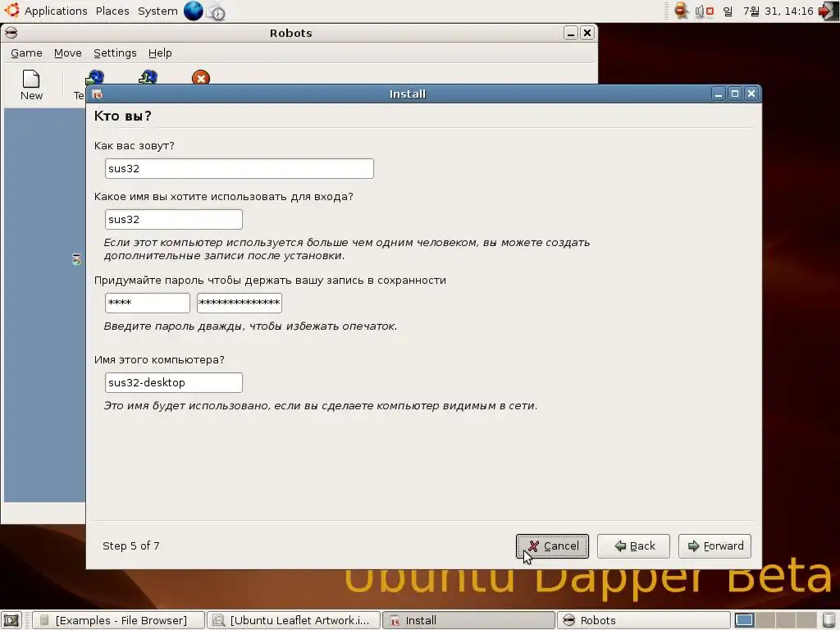Click the Trash icon in bottom panel

click(829, 620)
